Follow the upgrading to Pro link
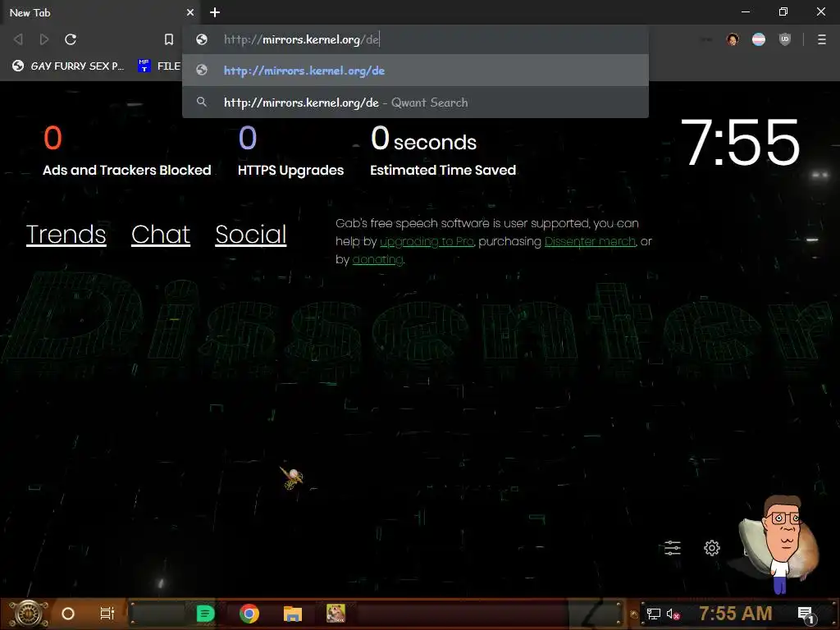840x630 pixels. (x=427, y=242)
